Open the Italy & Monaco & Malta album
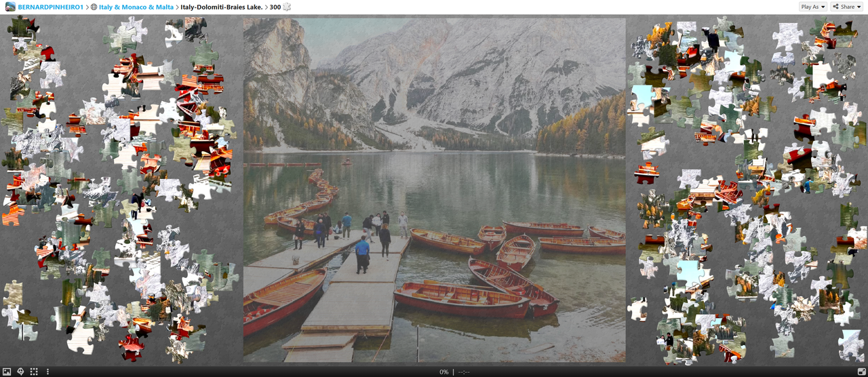The image size is (868, 377). point(136,7)
